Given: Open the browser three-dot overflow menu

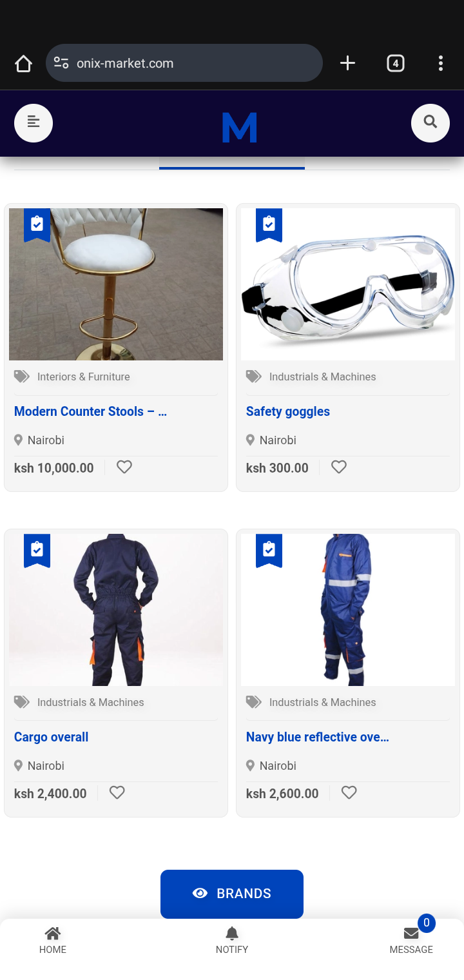Looking at the screenshot, I should pos(441,63).
